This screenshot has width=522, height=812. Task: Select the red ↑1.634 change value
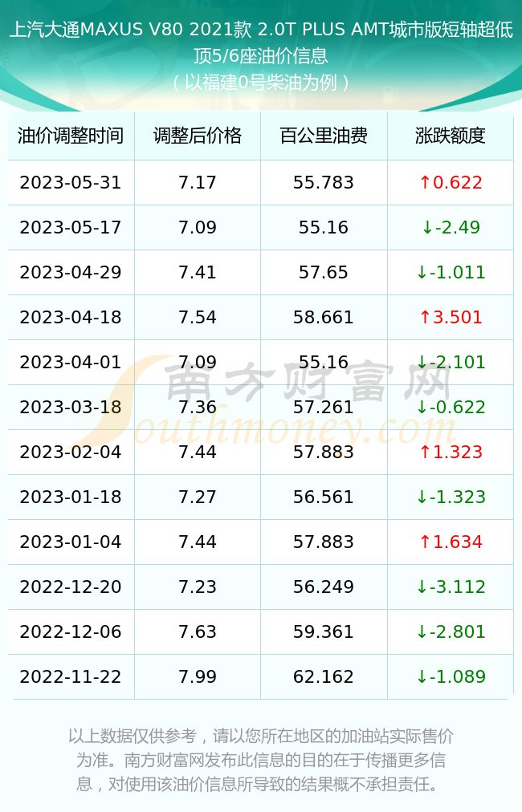[451, 542]
